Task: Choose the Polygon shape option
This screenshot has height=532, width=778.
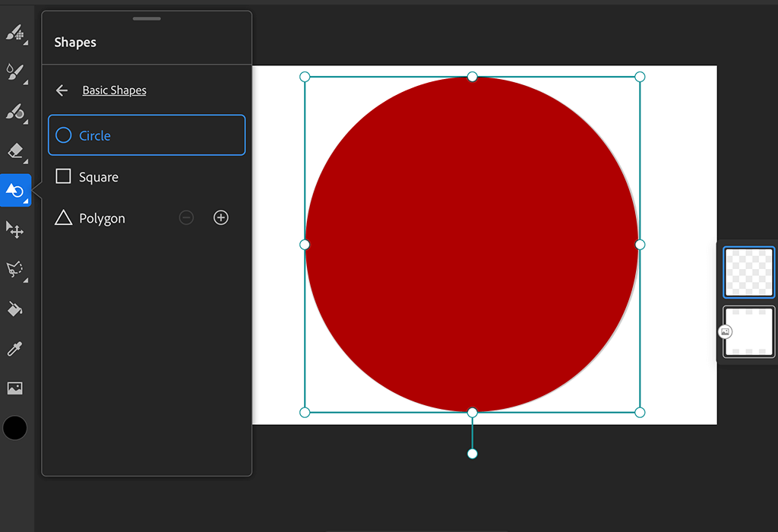Action: click(x=101, y=217)
